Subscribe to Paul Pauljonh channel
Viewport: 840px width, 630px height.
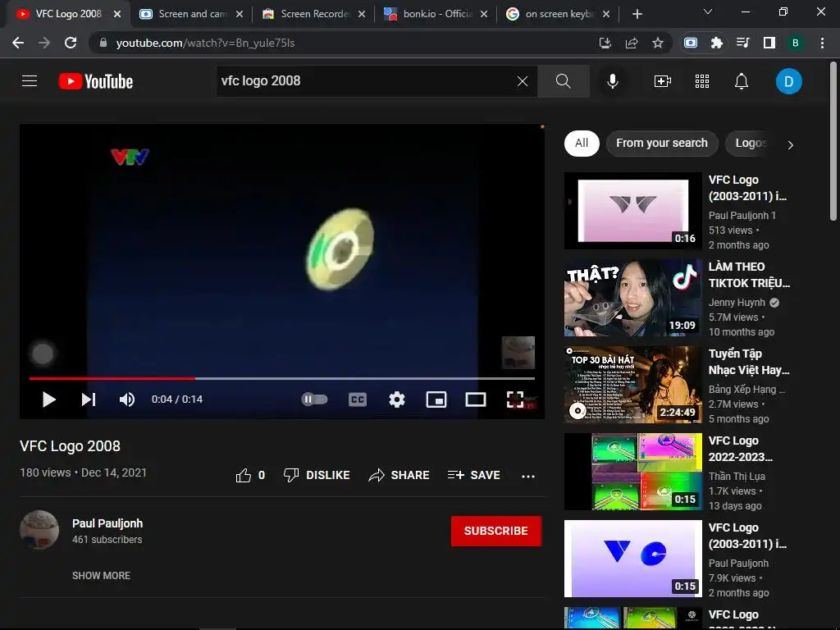point(496,531)
